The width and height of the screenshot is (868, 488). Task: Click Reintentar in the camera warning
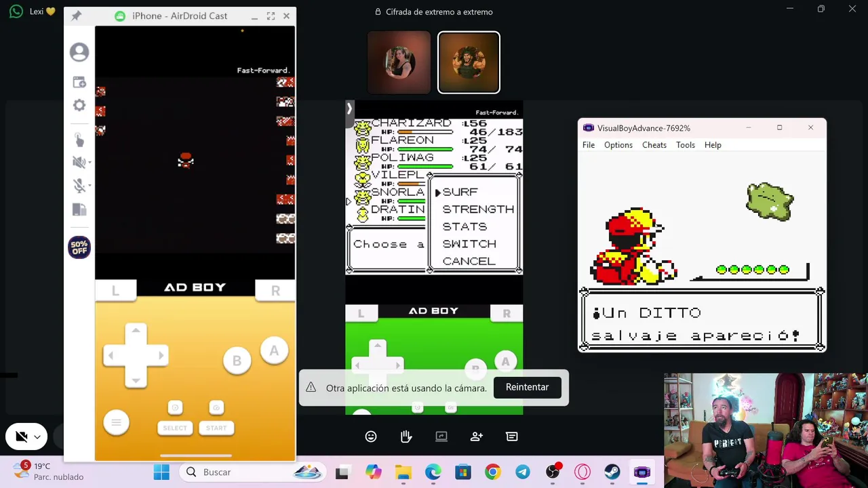pos(527,387)
